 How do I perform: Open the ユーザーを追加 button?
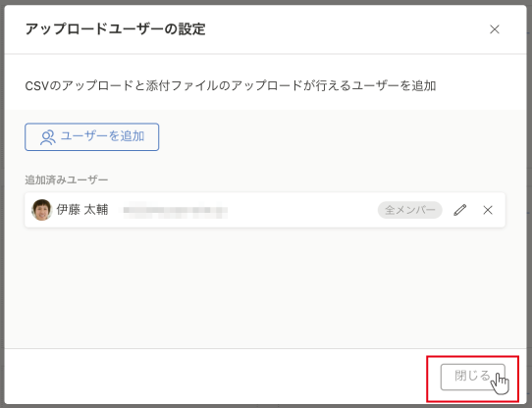pyautogui.click(x=91, y=137)
